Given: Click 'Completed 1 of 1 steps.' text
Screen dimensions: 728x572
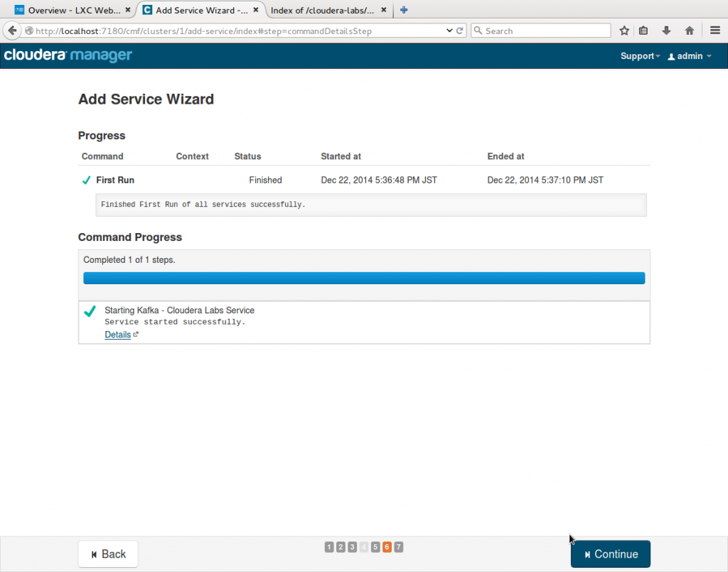Looking at the screenshot, I should point(129,260).
